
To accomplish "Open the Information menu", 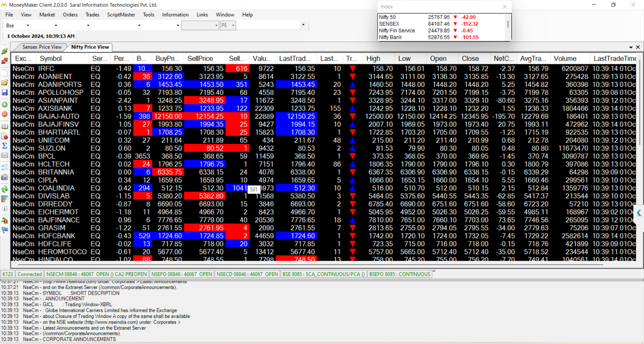I will coord(175,15).
